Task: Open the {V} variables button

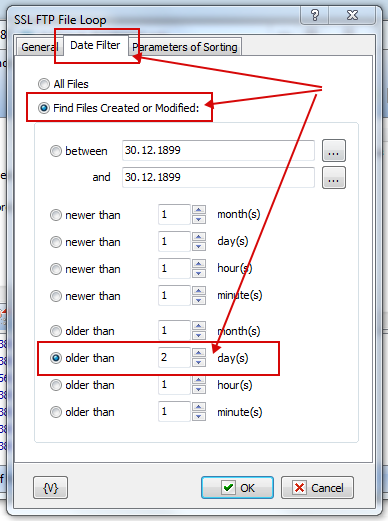Action: click(x=50, y=488)
